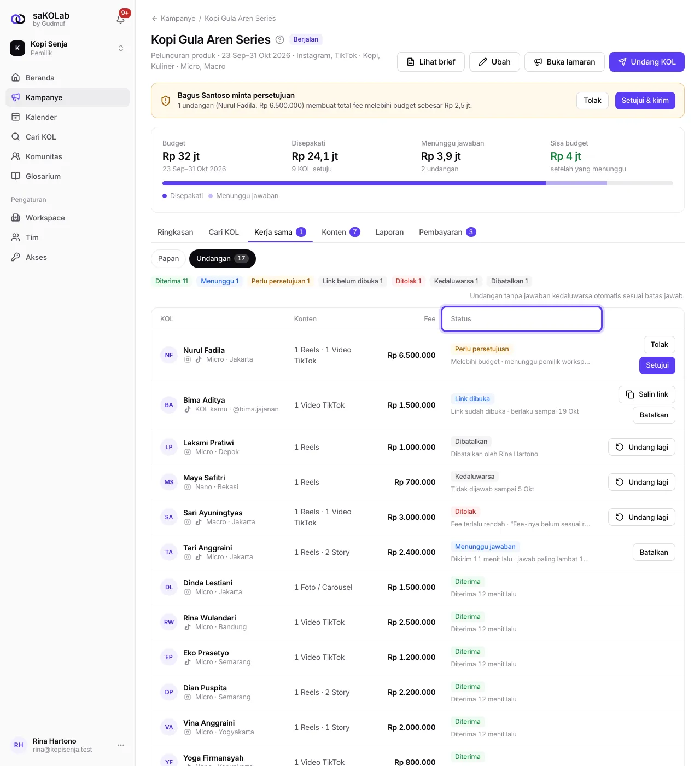Open the notifications bell
Image resolution: width=700 pixels, height=766 pixels.
coord(121,19)
